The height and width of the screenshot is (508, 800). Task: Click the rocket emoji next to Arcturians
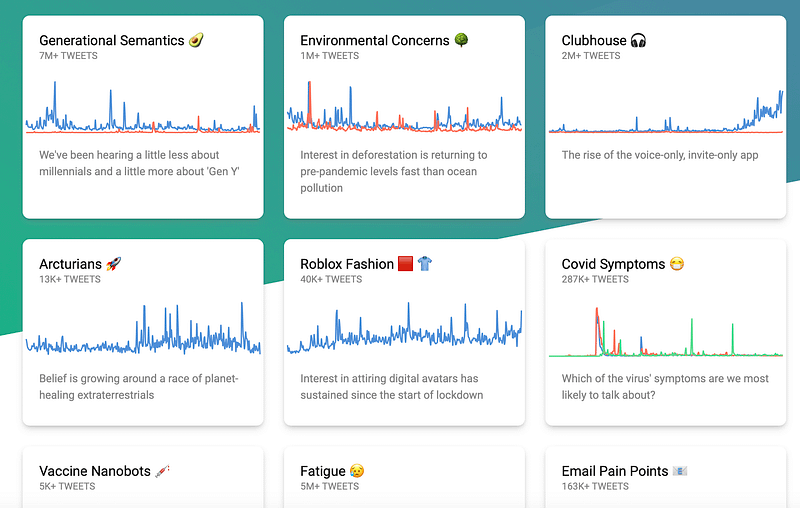[x=113, y=264]
